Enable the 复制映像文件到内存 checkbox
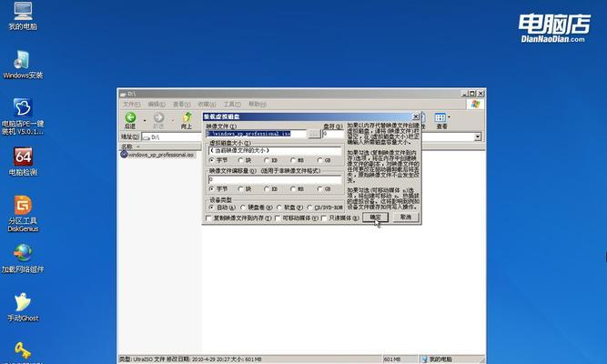Viewport: 607px width, 364px height. click(x=207, y=218)
